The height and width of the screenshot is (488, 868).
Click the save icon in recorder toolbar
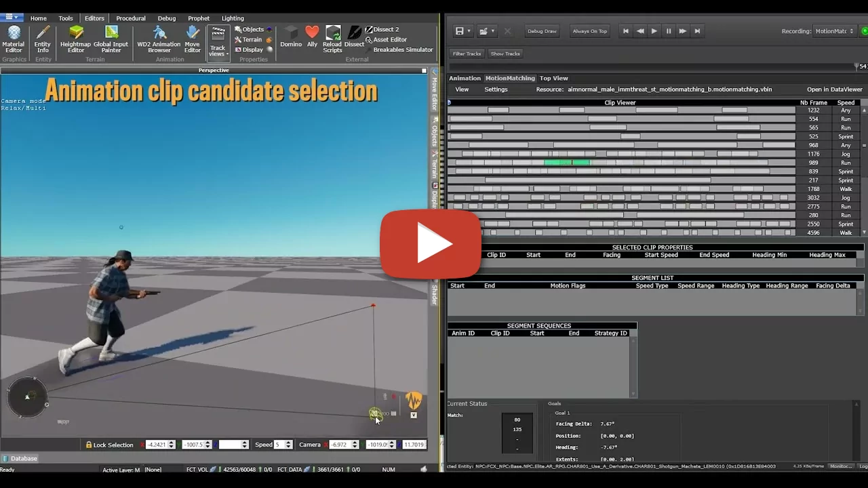pos(460,31)
